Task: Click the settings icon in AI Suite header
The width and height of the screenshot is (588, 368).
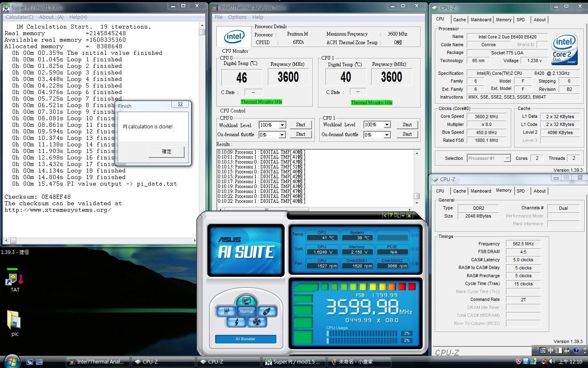Action: pyautogui.click(x=397, y=215)
